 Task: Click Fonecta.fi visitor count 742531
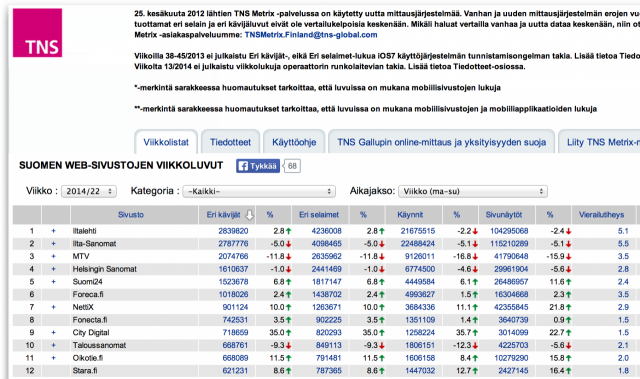tap(235, 320)
